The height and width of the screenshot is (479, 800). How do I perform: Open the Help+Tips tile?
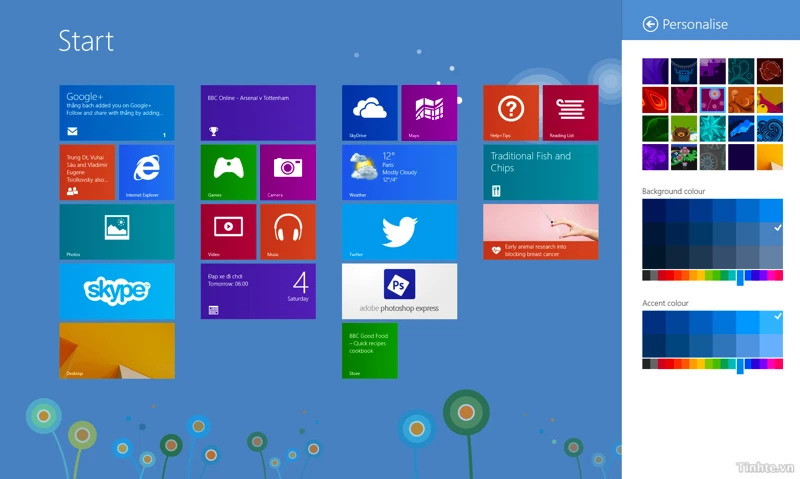coord(511,113)
